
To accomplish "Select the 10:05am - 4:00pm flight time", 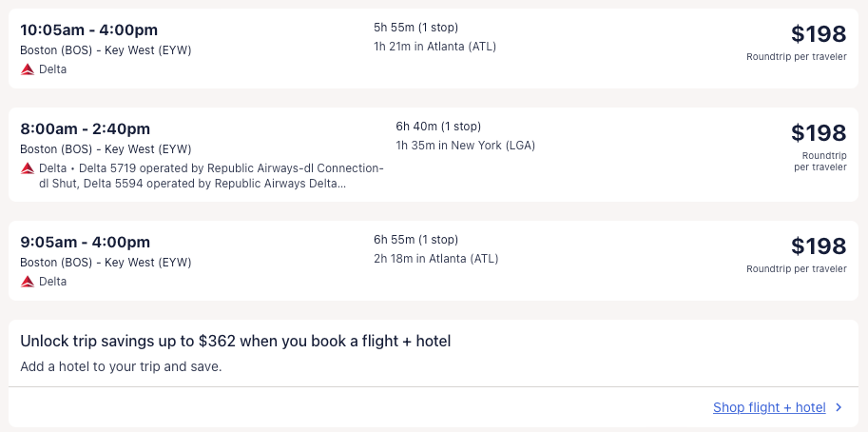I will click(x=89, y=29).
